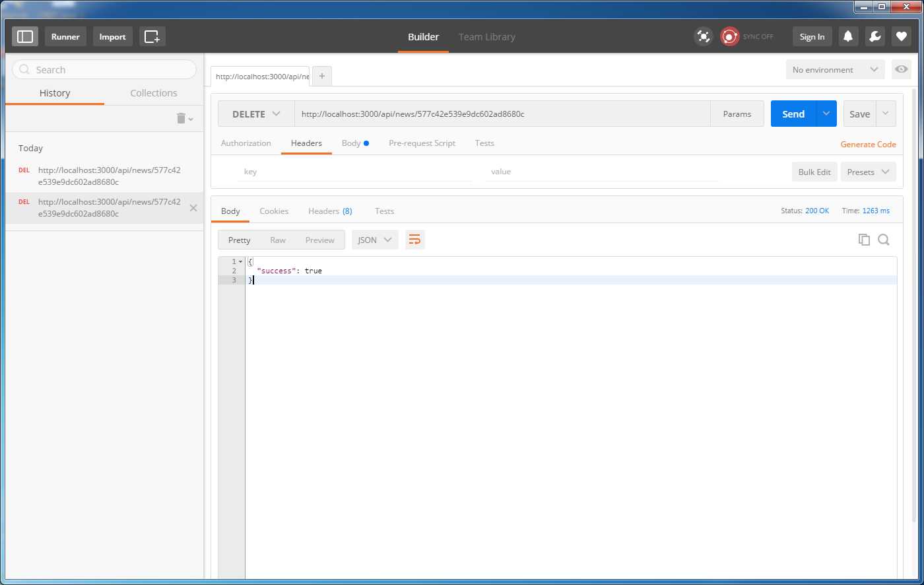The width and height of the screenshot is (924, 585).
Task: Open the response Headers (8) tab
Action: [x=330, y=211]
